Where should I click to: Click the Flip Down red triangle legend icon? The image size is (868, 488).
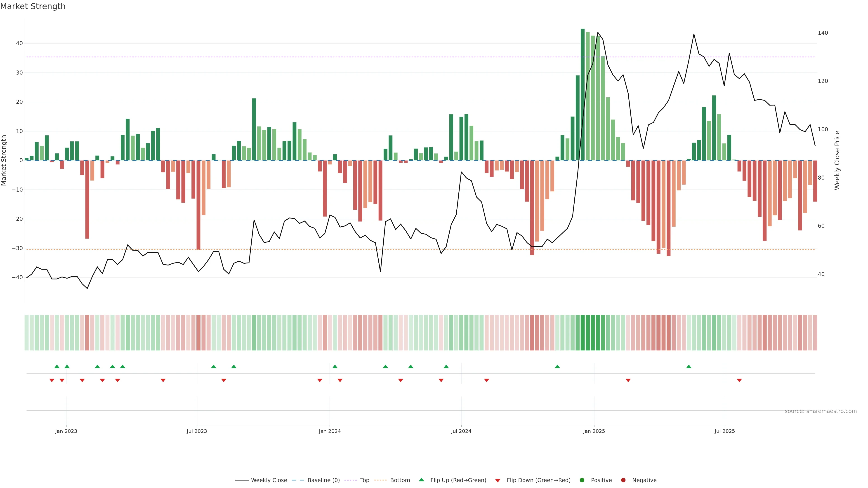tap(498, 481)
